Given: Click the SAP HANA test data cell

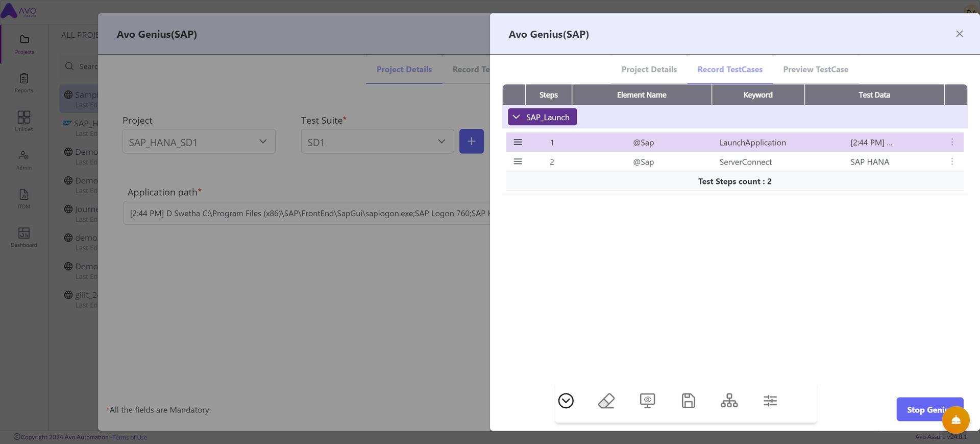Looking at the screenshot, I should [x=870, y=162].
